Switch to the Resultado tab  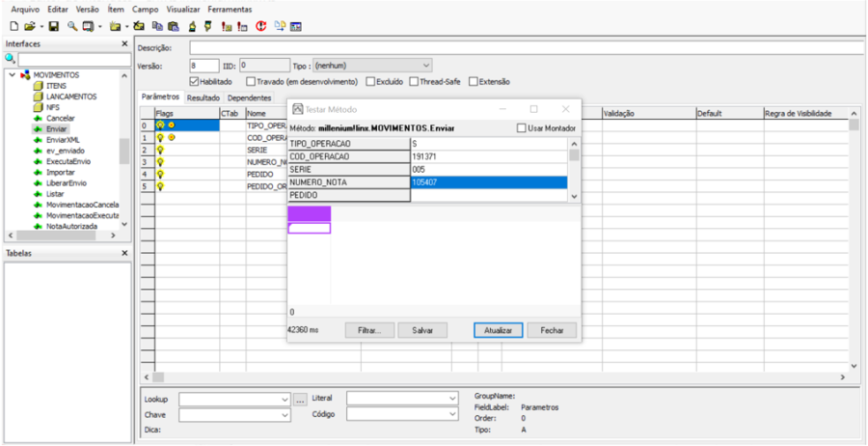point(204,98)
